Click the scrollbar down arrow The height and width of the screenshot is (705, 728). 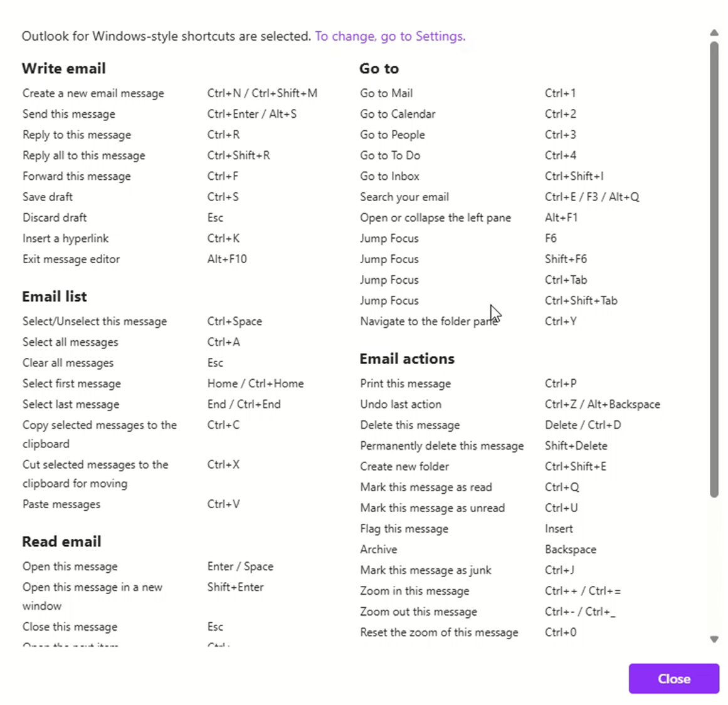714,640
